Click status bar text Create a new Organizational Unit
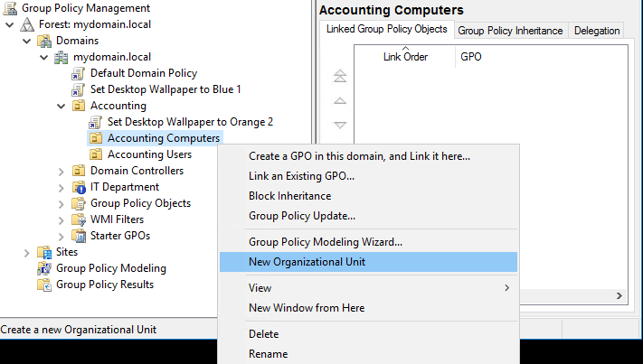The height and width of the screenshot is (364, 643). click(79, 330)
